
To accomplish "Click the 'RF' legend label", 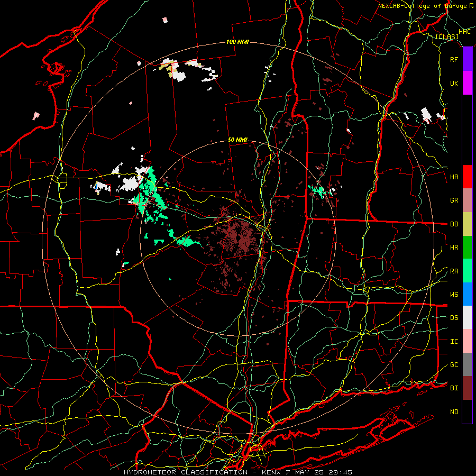I will [454, 59].
